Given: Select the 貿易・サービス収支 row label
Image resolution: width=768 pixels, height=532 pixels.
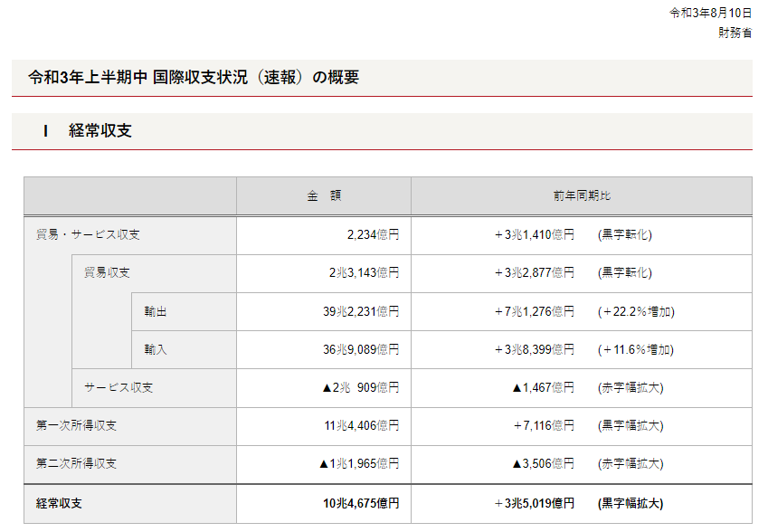Looking at the screenshot, I should (x=88, y=235).
